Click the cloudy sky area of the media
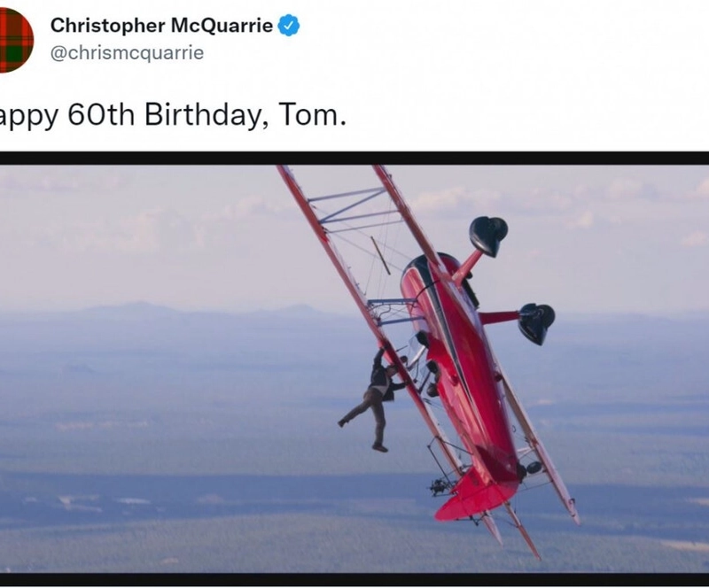 [x=136, y=226]
